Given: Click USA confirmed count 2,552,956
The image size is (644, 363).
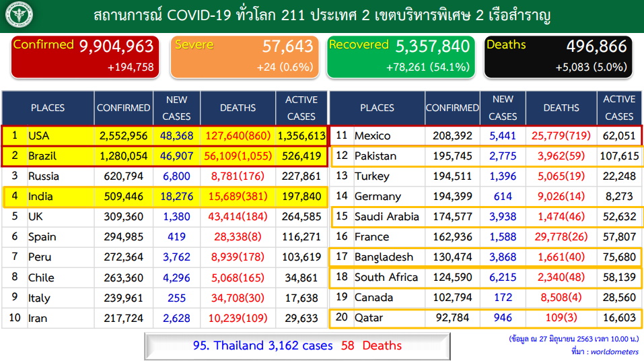Looking at the screenshot, I should coord(123,135).
